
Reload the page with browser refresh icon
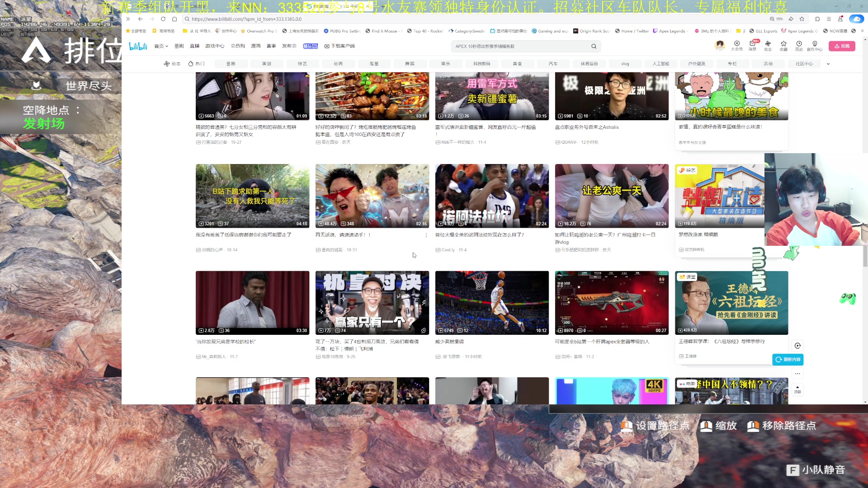pos(163,19)
